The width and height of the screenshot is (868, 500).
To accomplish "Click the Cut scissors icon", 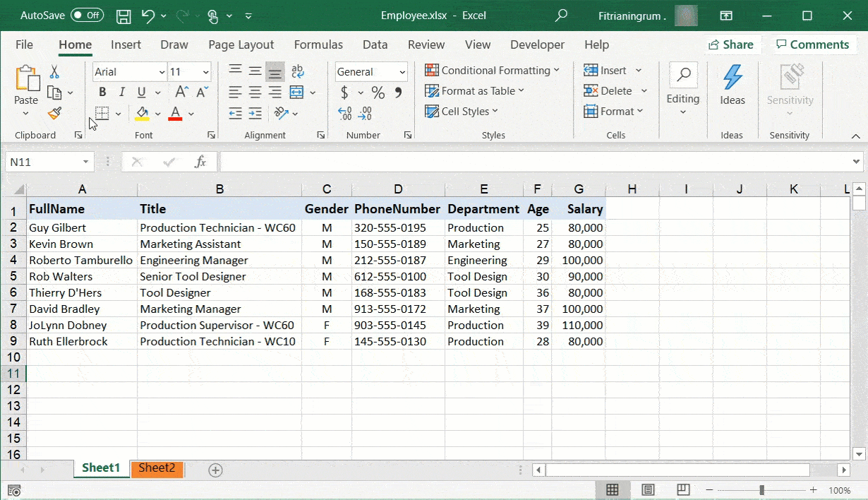I will [x=54, y=72].
